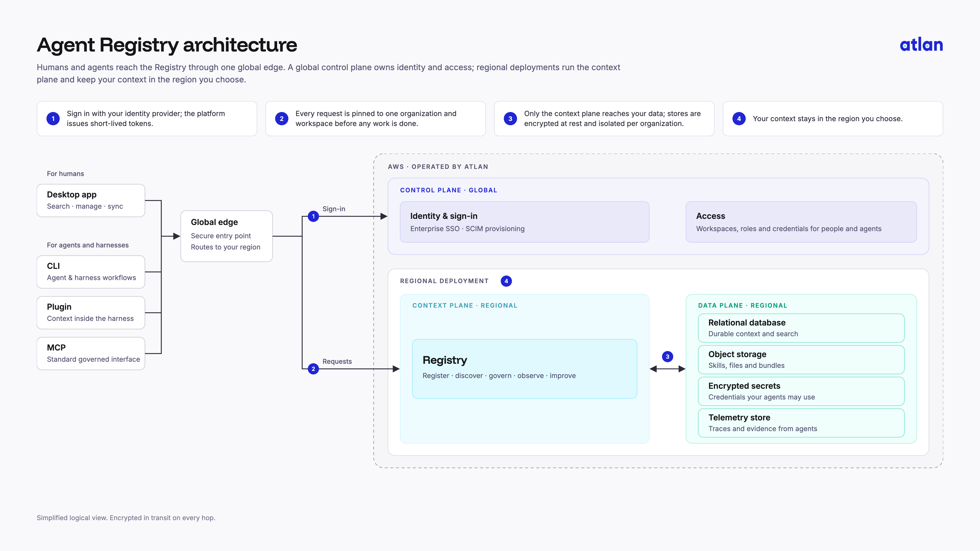Select the Object storage card
This screenshot has width=980, height=551.
(x=801, y=359)
